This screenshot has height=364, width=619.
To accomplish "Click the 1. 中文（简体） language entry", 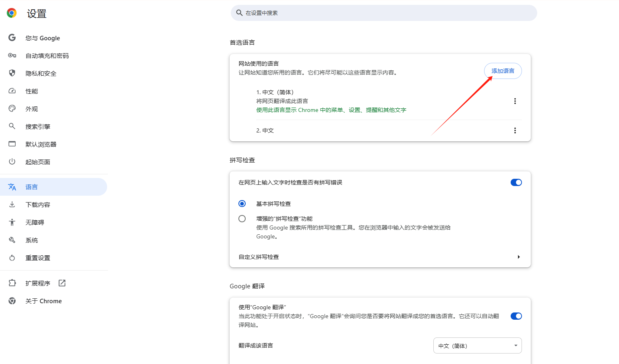I will click(275, 92).
